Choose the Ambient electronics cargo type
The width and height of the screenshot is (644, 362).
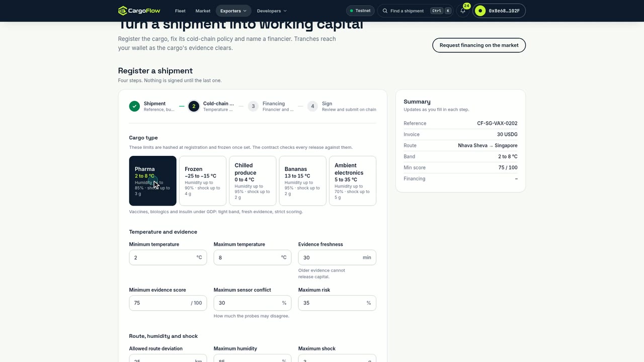click(353, 181)
